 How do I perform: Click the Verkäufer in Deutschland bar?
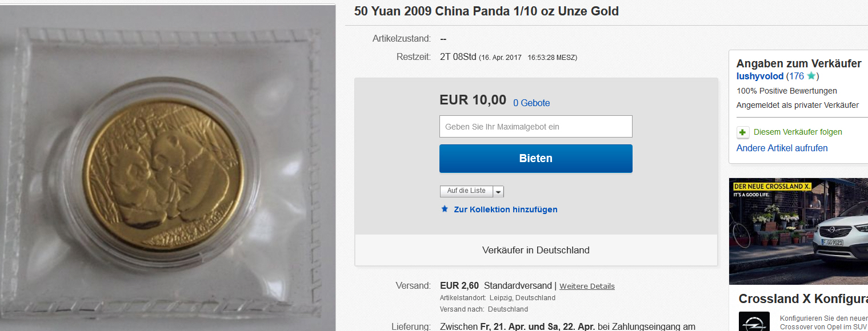[536, 250]
